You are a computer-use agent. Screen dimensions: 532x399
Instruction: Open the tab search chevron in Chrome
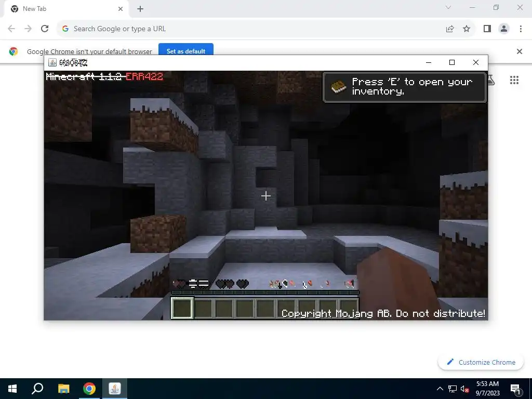click(x=448, y=7)
